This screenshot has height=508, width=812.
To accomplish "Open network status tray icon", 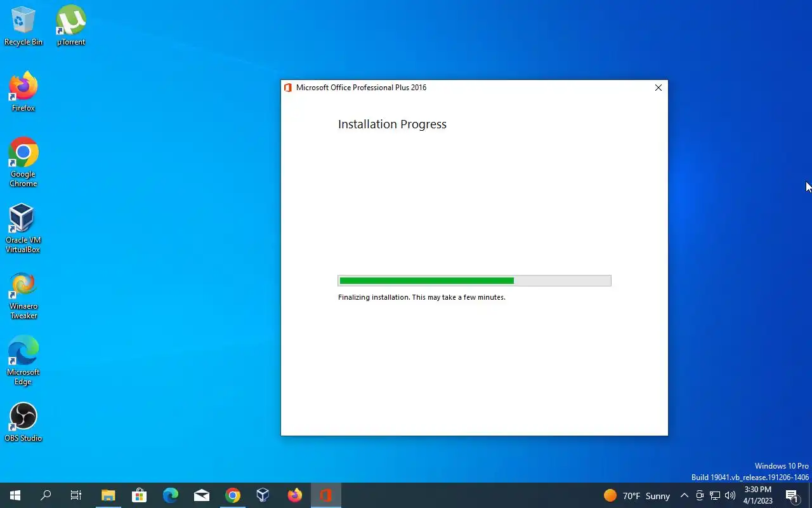I will click(x=715, y=495).
